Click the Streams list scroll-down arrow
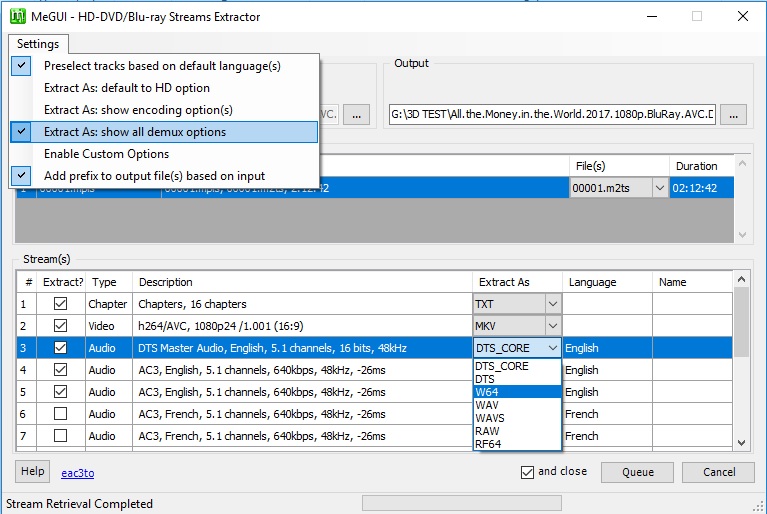The width and height of the screenshot is (767, 514). click(742, 443)
